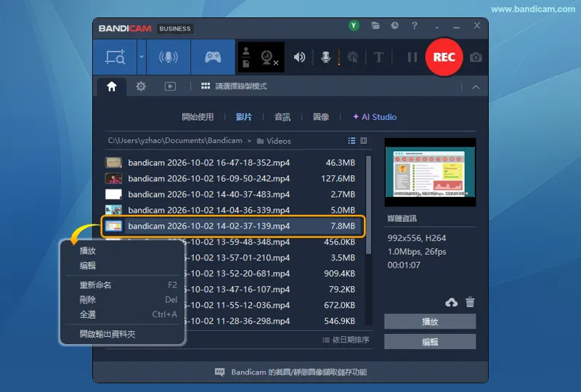Toggle the webcam overlay icon

point(269,57)
